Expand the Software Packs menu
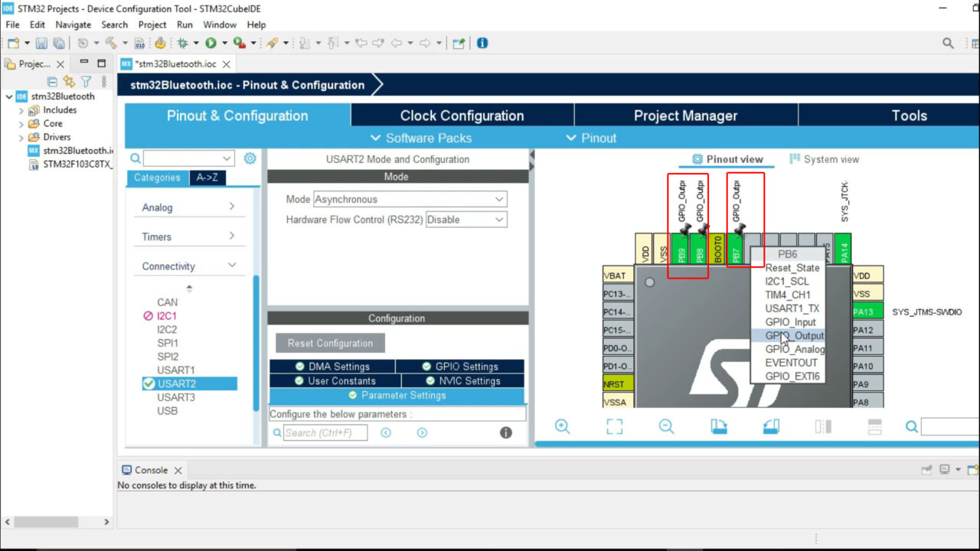This screenshot has width=980, height=551. click(x=420, y=138)
